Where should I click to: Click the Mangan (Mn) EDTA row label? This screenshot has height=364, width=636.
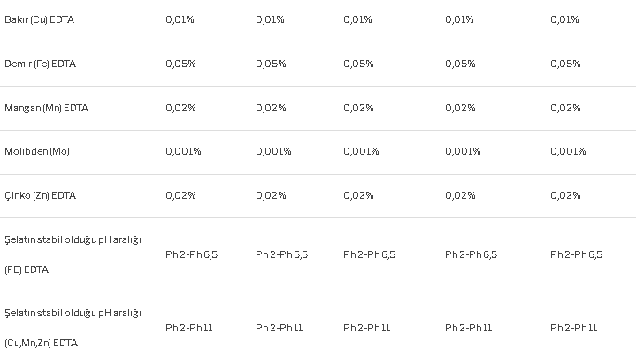click(46, 108)
